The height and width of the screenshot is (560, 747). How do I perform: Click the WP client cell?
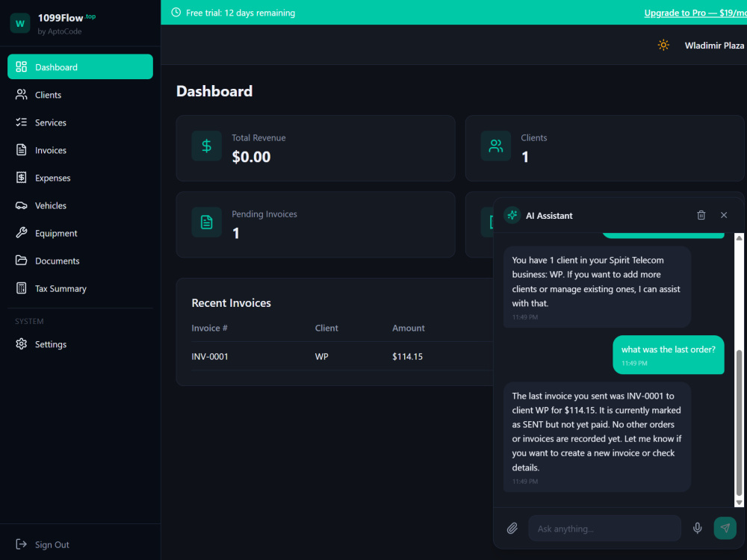tap(321, 356)
